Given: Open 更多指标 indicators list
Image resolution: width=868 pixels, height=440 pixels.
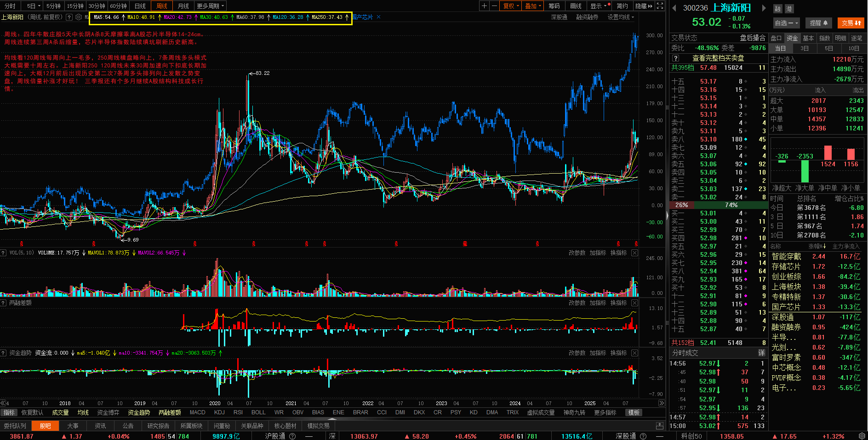Looking at the screenshot, I should click(x=605, y=412).
